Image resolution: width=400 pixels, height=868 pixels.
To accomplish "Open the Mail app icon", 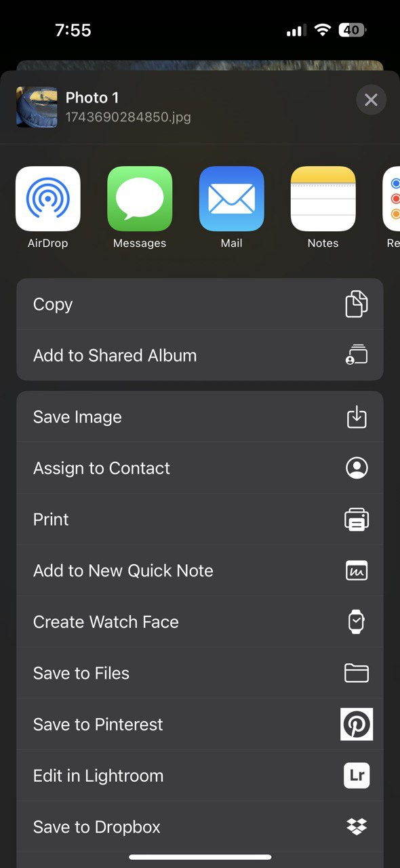I will coord(231,199).
